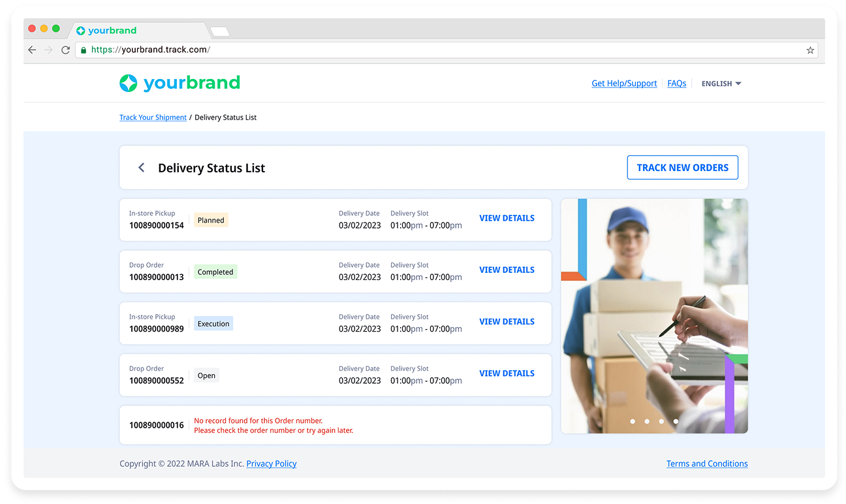
Task: Click the macOS green fullscreen window button
Action: click(56, 29)
